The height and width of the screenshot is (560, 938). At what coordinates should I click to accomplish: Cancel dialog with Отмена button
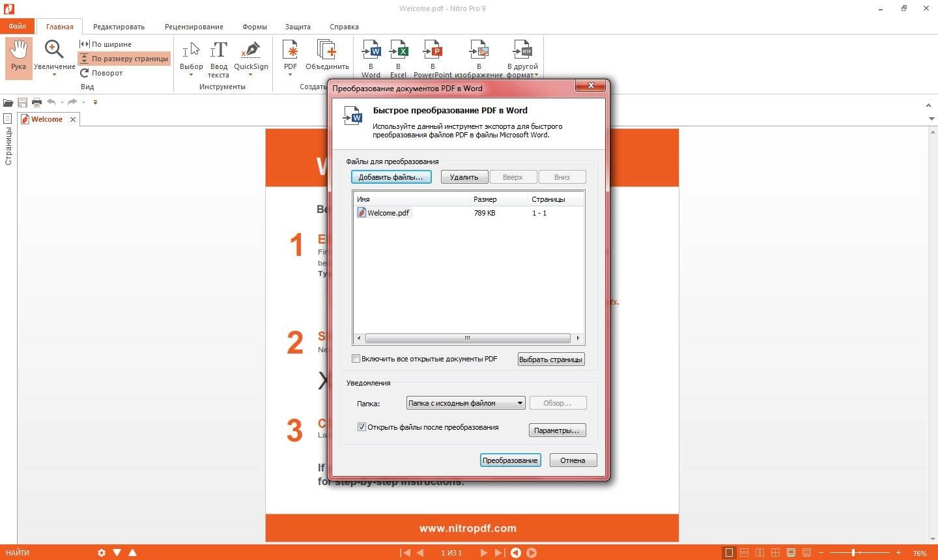pyautogui.click(x=573, y=460)
